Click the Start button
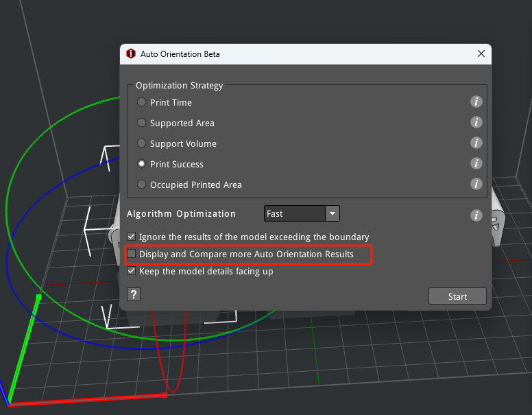Screen dimensions: 532x415 (457, 296)
